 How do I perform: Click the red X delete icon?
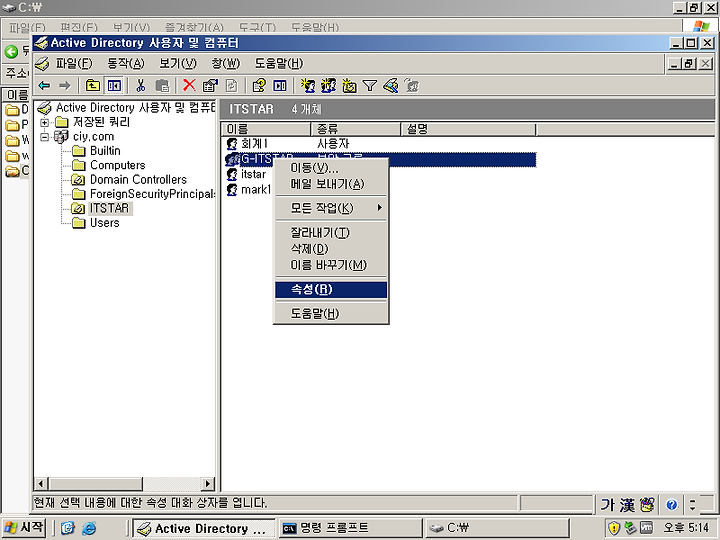pyautogui.click(x=189, y=85)
